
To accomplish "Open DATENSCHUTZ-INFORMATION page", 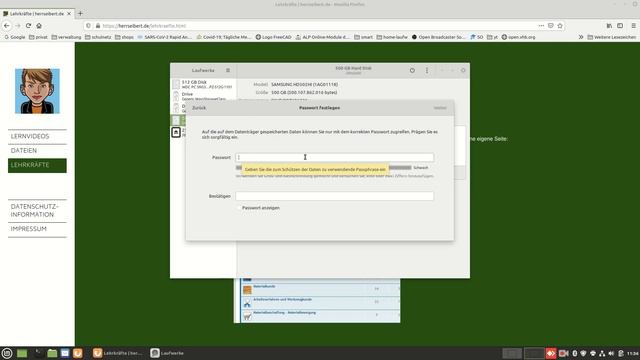I will click(35, 211).
